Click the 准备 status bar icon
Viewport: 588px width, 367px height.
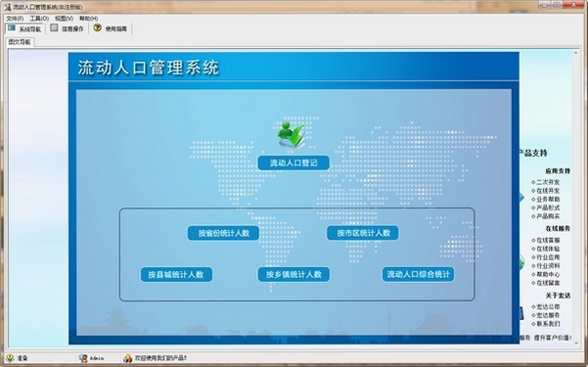click(x=10, y=358)
